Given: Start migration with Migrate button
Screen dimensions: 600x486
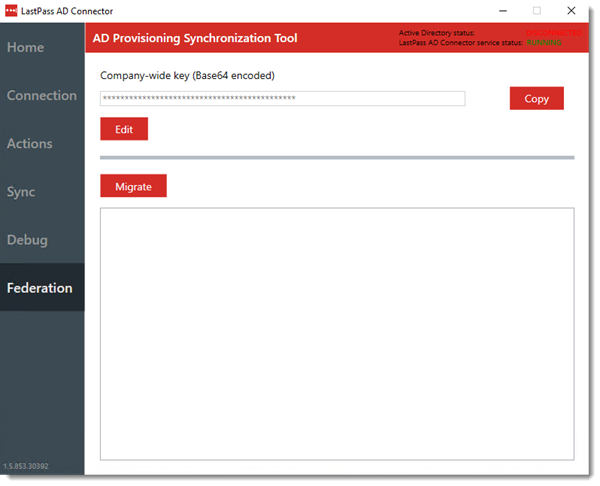Looking at the screenshot, I should pyautogui.click(x=133, y=186).
